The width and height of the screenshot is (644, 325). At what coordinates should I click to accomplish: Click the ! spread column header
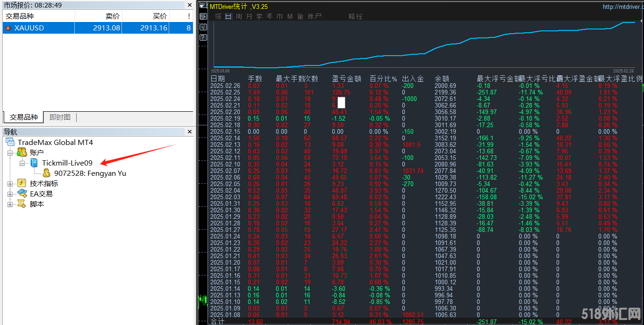(x=181, y=16)
